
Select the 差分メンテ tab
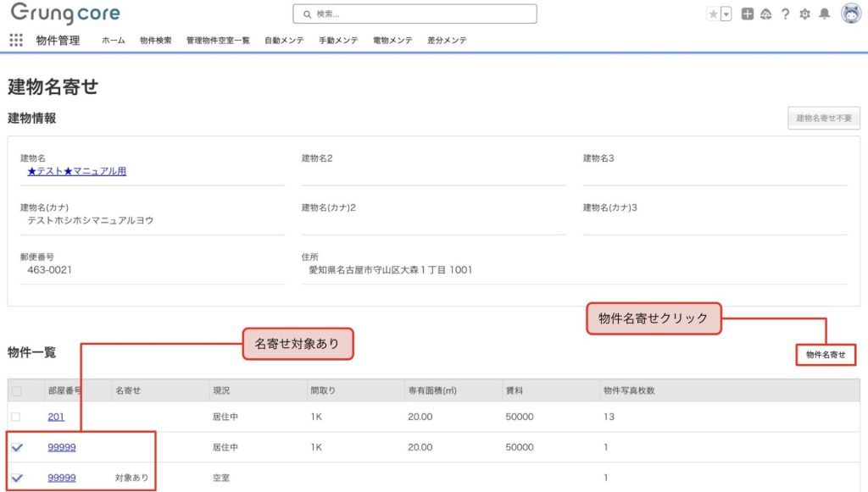pos(447,41)
